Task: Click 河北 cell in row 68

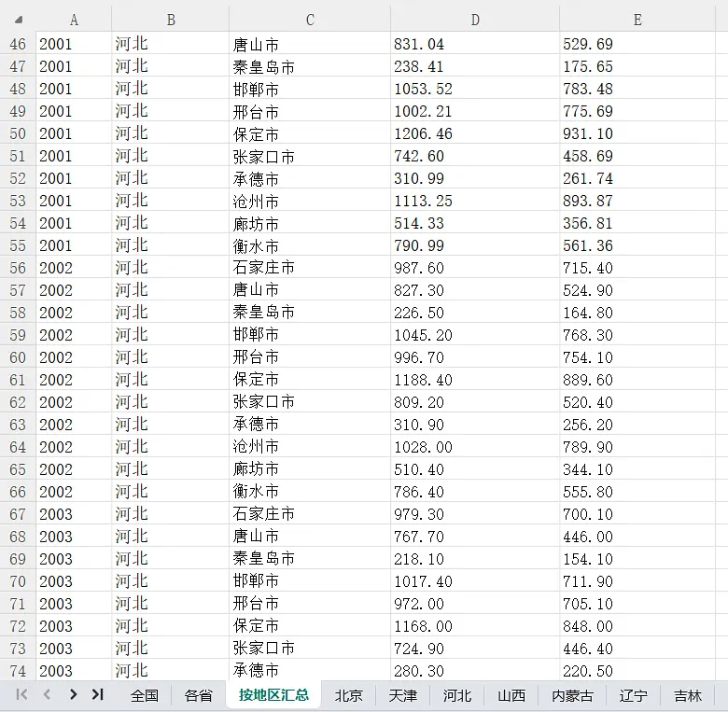Action: [x=171, y=537]
